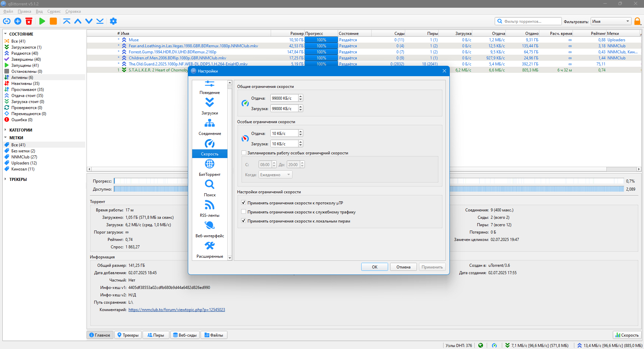Viewport: 644px width, 349px height.
Task: Click the Скорость graph button
Action: click(x=627, y=335)
